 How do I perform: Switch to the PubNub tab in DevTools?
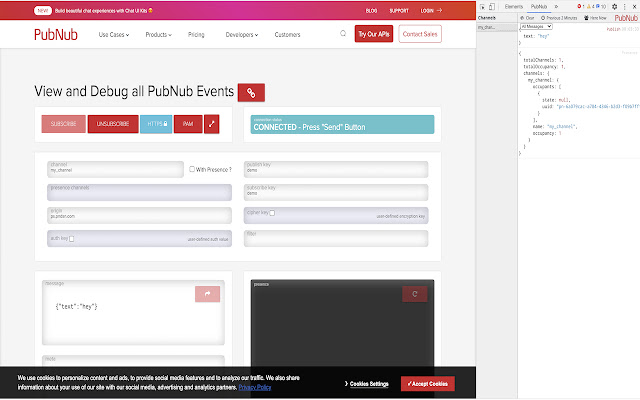click(x=539, y=7)
